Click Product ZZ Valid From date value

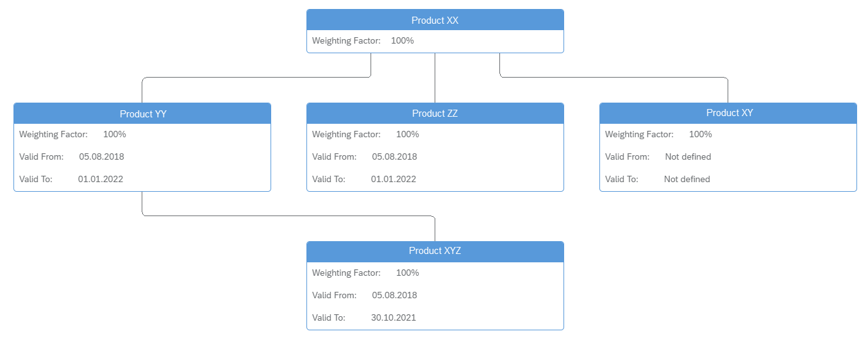tap(394, 156)
